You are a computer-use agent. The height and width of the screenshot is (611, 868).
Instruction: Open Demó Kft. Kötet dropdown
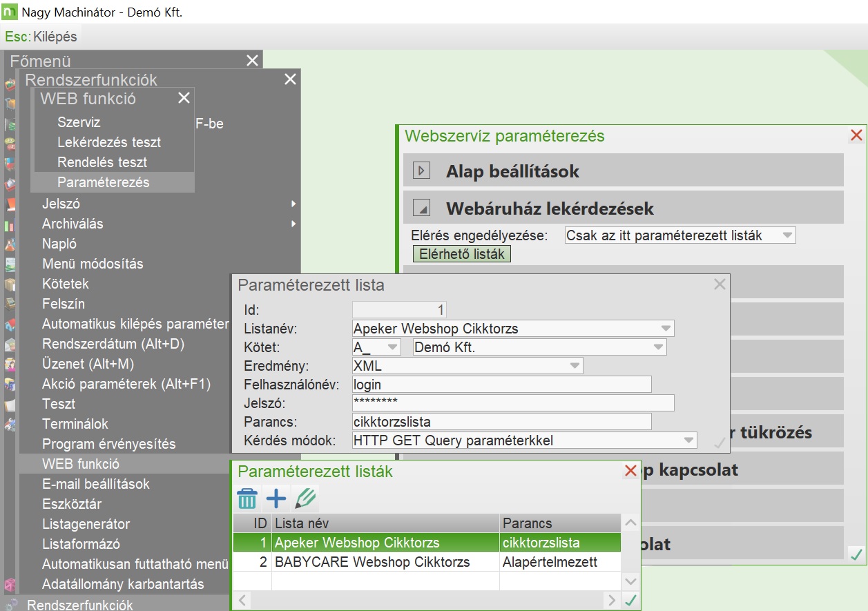coord(658,347)
